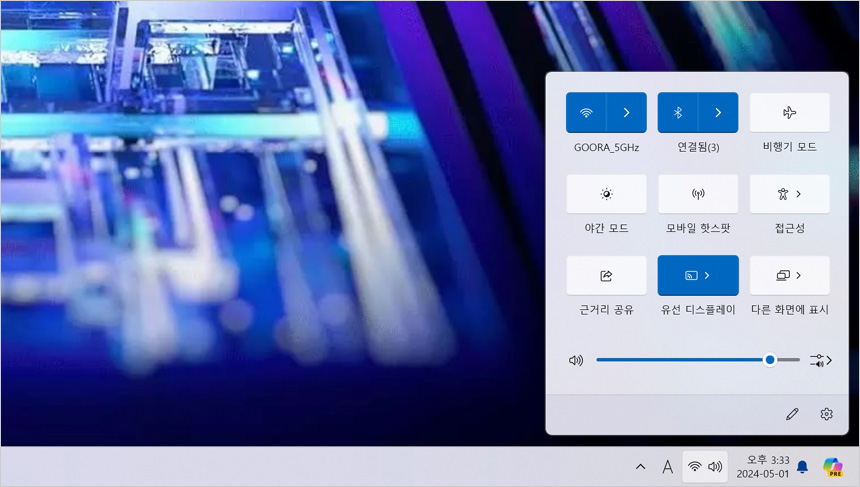Enable airplane mode tile
Screen dimensions: 860x487
(x=789, y=112)
